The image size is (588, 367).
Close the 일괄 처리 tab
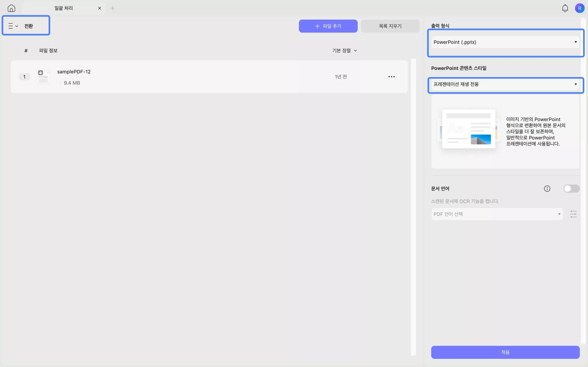pos(100,8)
